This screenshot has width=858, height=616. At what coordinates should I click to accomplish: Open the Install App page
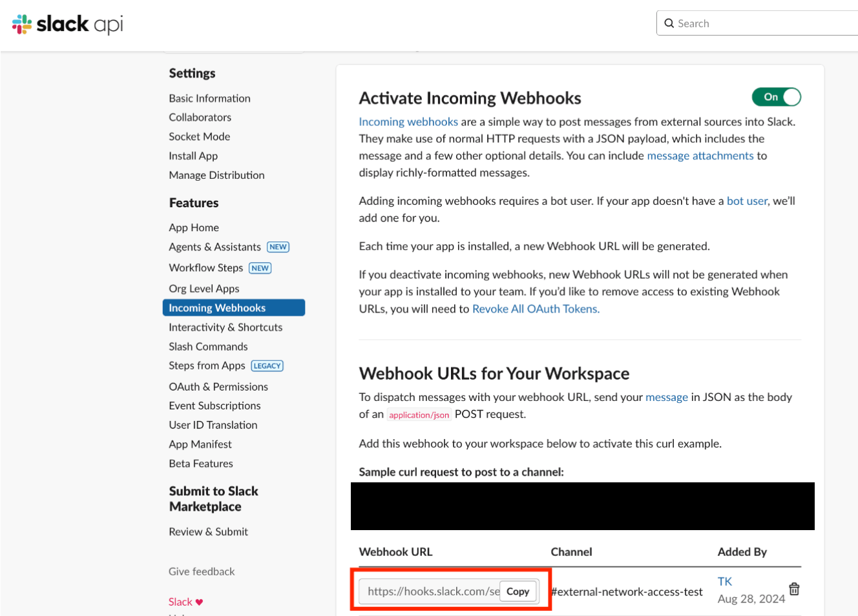(193, 156)
